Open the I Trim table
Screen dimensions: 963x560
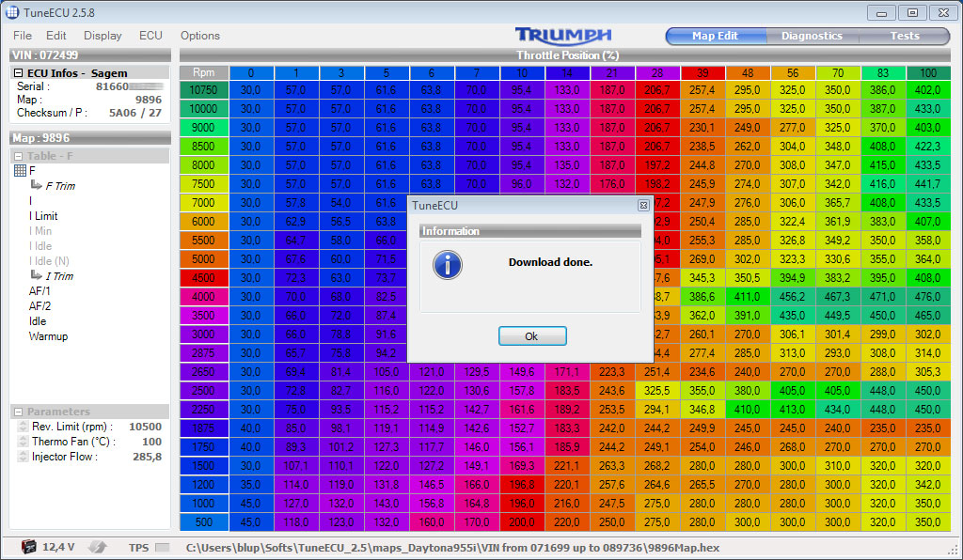(x=59, y=276)
